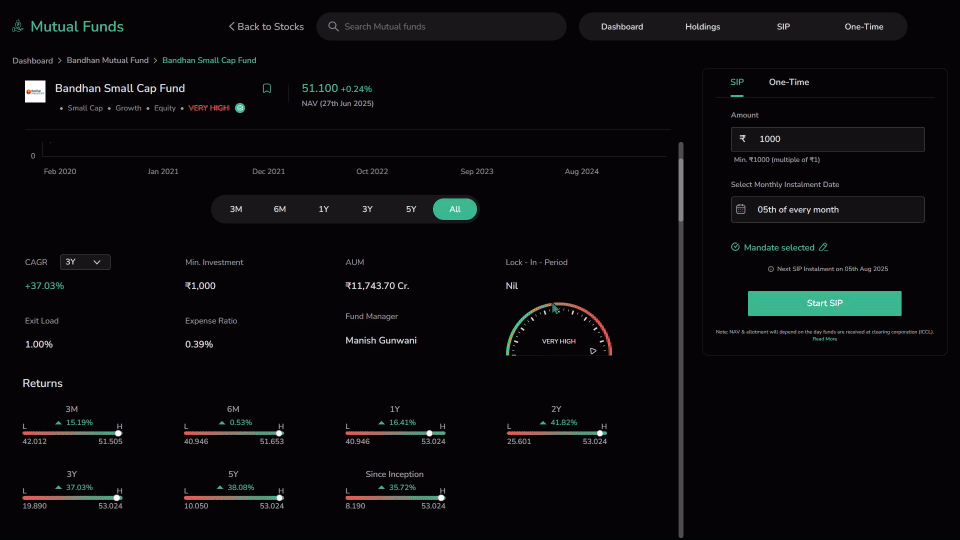Click the 2Y returns range slider

pos(557,433)
